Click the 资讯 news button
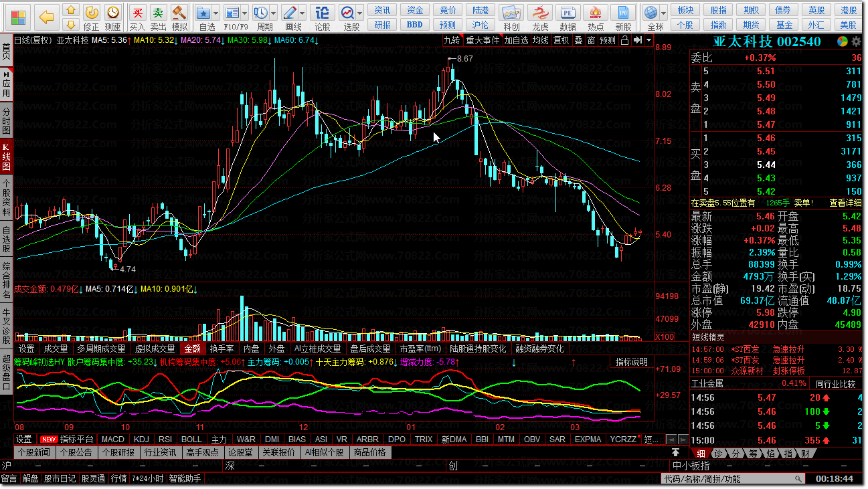Viewport: 868px width, 489px height. (x=383, y=10)
